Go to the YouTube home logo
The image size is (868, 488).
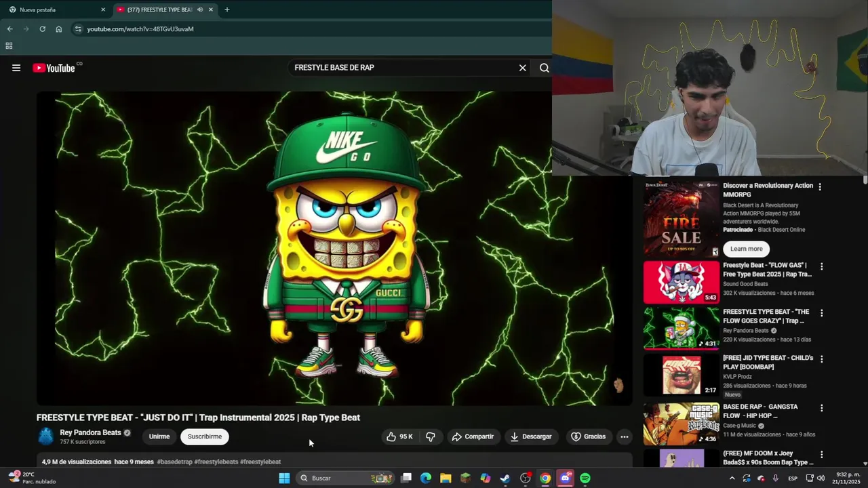tap(54, 68)
